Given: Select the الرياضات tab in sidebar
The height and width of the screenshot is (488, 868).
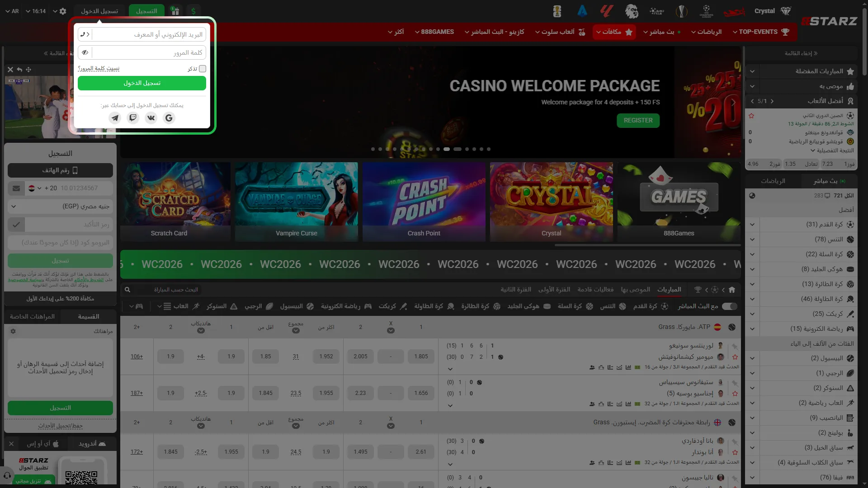Looking at the screenshot, I should coord(773,181).
